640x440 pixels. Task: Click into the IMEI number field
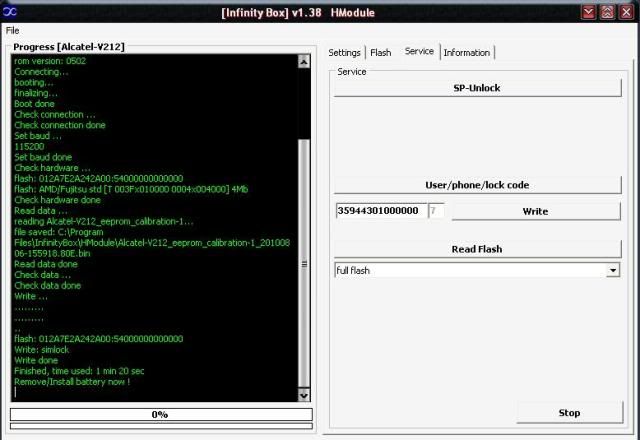pyautogui.click(x=380, y=211)
